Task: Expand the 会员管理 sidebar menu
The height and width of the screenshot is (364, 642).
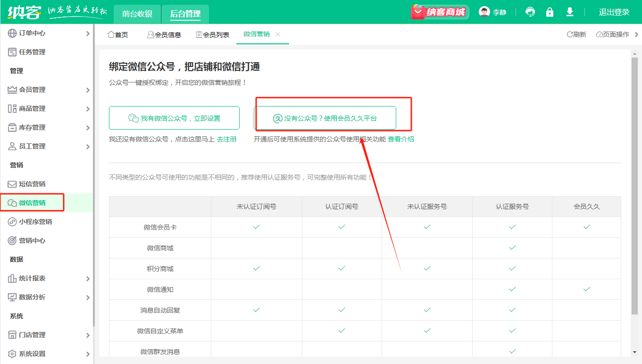Action: click(47, 90)
